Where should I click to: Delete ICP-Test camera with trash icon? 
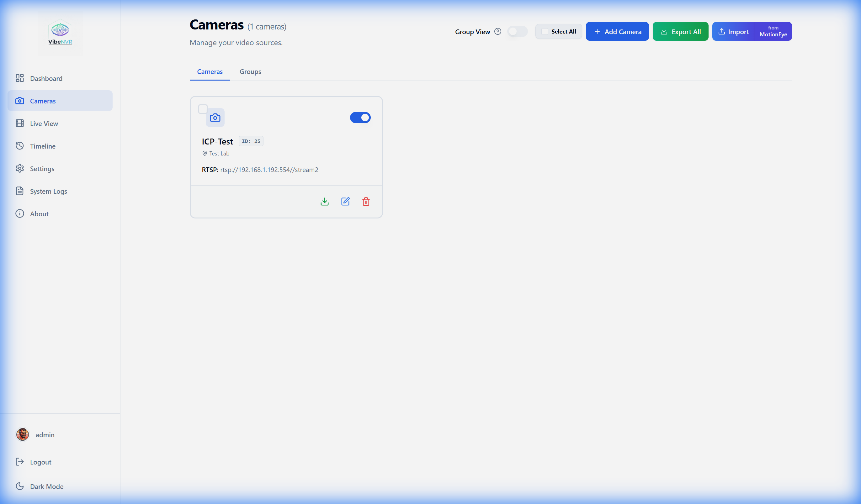click(366, 202)
